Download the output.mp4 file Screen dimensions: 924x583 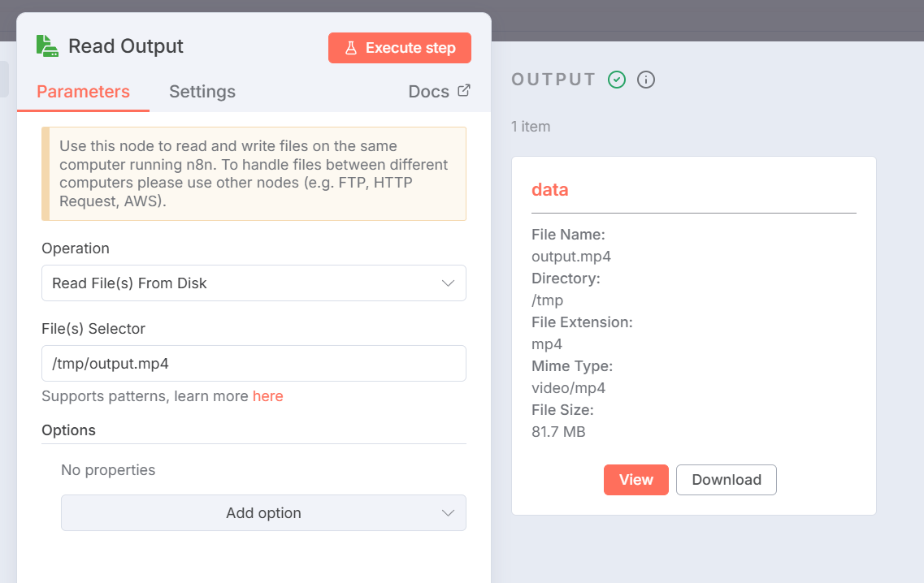[x=726, y=480]
